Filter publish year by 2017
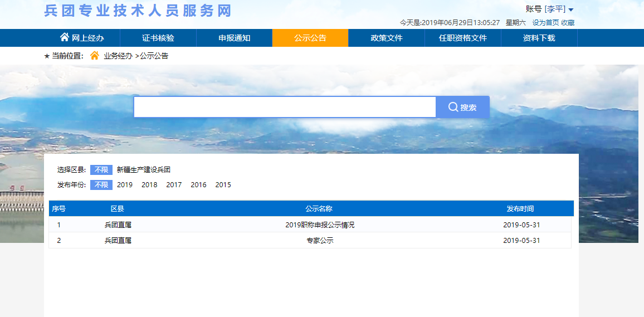644x317 pixels. pyautogui.click(x=174, y=185)
